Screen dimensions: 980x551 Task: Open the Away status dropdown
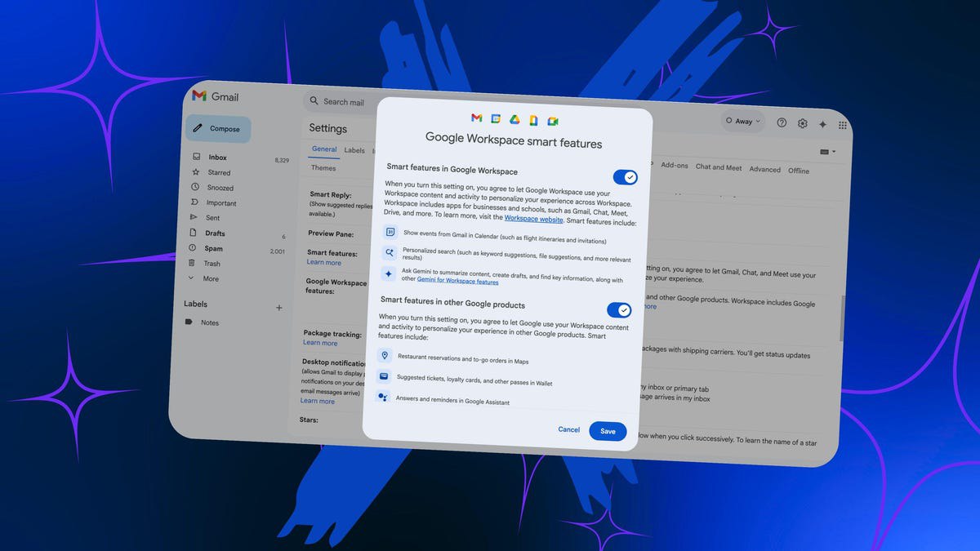(x=742, y=121)
